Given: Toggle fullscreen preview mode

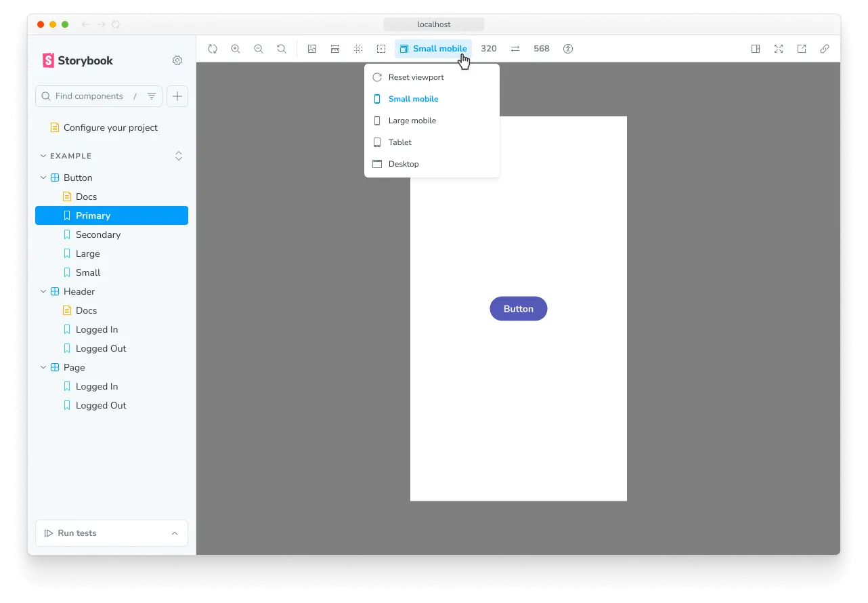Looking at the screenshot, I should pyautogui.click(x=779, y=48).
